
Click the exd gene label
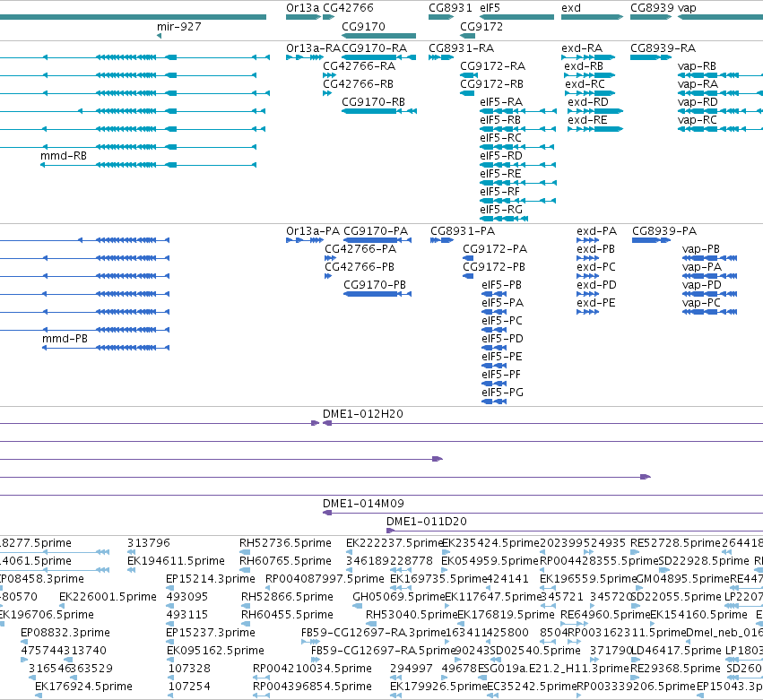(571, 8)
